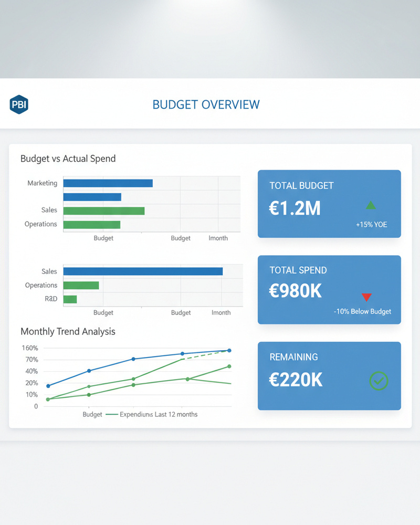Image resolution: width=420 pixels, height=525 pixels.
Task: Select the €1.2M Total Budget value
Action: pyautogui.click(x=295, y=208)
